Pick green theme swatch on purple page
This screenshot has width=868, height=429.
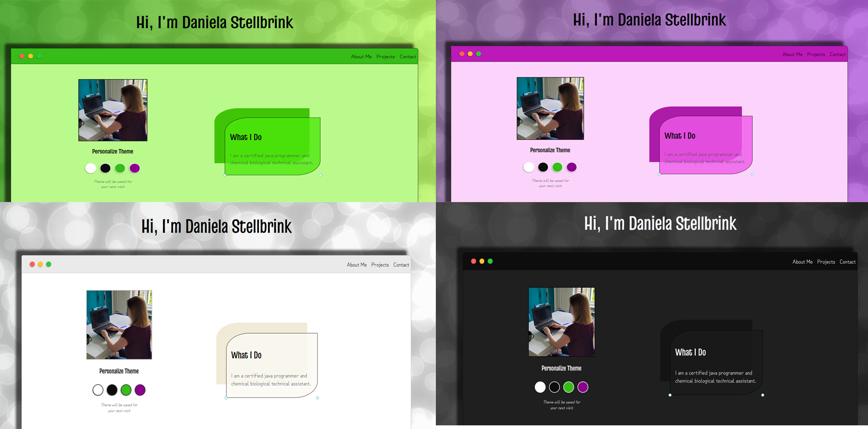[x=557, y=167]
